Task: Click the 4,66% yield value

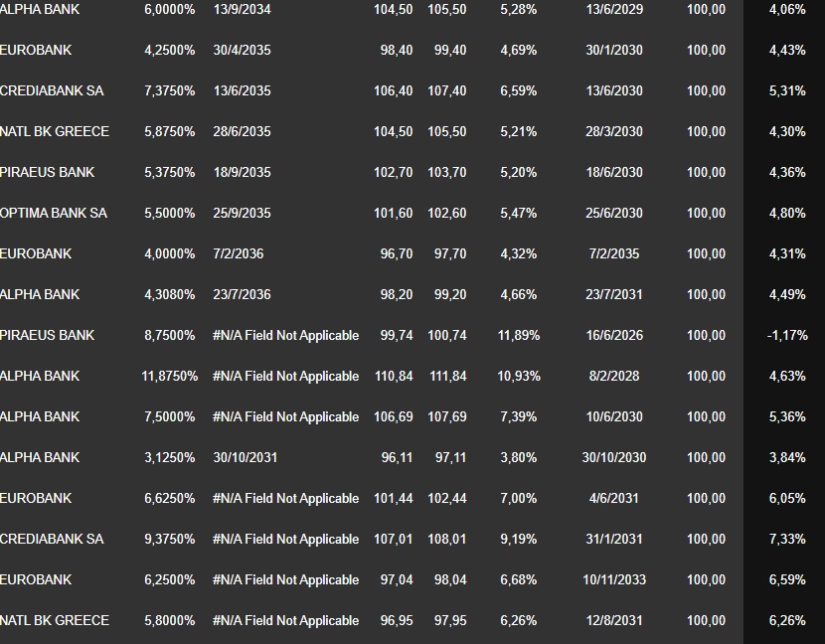Action: click(518, 294)
